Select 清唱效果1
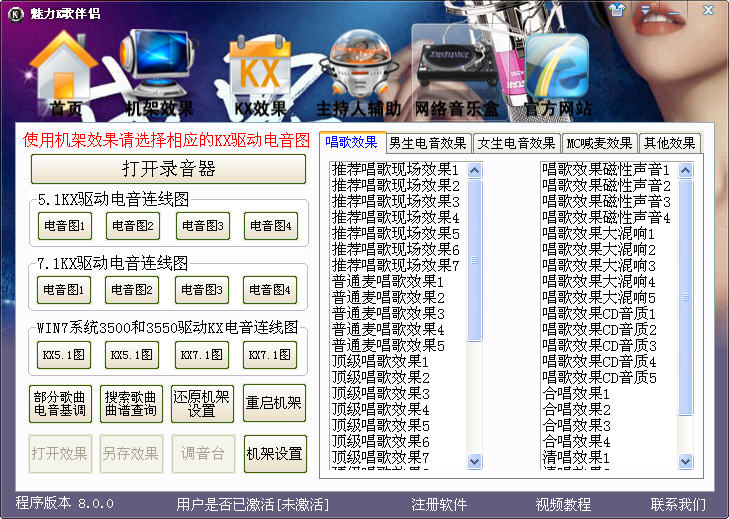The height and width of the screenshot is (519, 729). point(576,458)
